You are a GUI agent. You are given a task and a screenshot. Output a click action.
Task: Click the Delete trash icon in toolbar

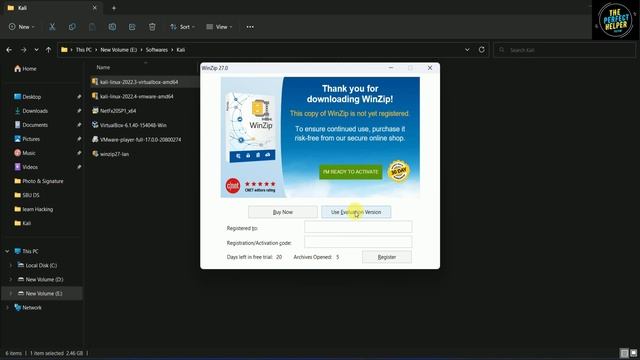tap(152, 27)
